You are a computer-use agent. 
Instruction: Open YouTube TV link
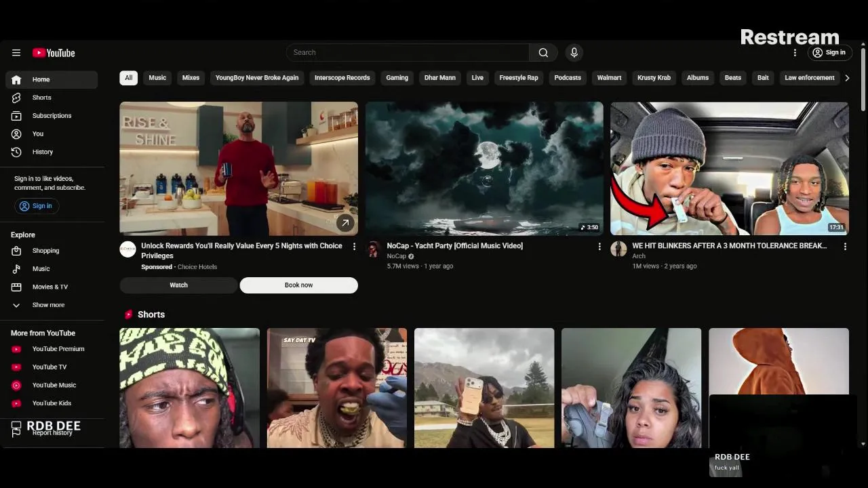[x=52, y=367]
